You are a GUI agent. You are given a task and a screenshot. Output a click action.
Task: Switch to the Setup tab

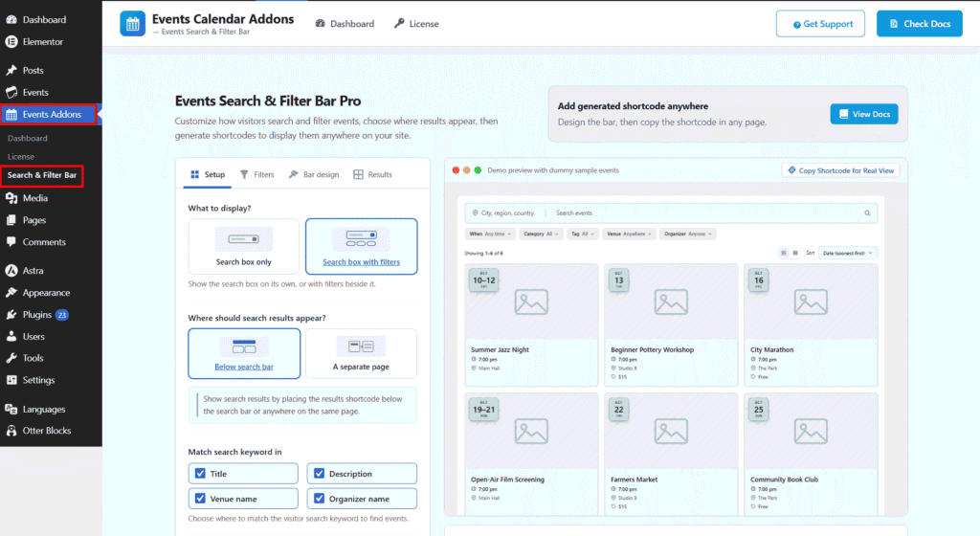pyautogui.click(x=208, y=174)
